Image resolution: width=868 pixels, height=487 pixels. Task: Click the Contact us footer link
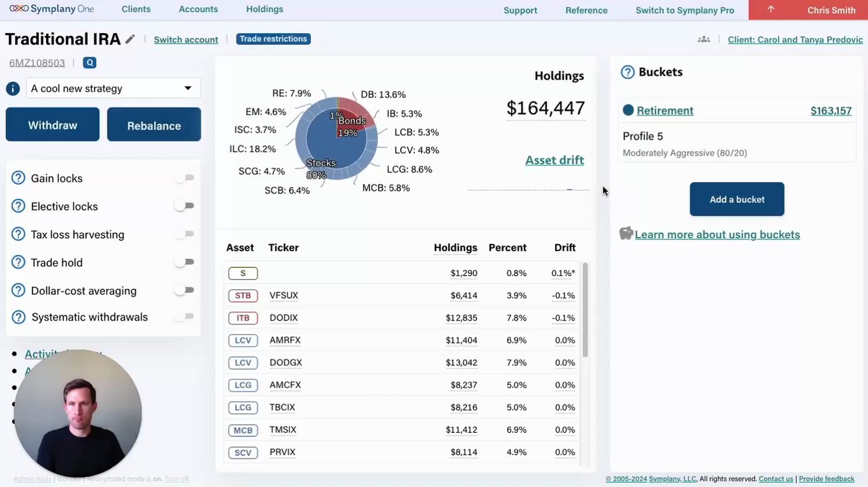(775, 479)
